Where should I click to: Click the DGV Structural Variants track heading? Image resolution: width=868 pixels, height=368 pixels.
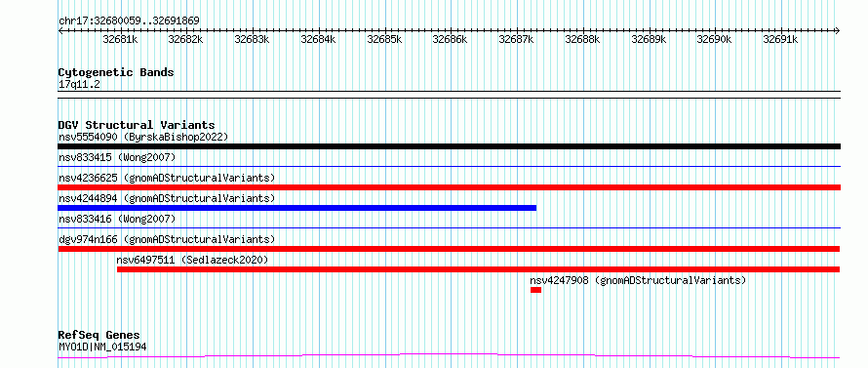pos(137,125)
